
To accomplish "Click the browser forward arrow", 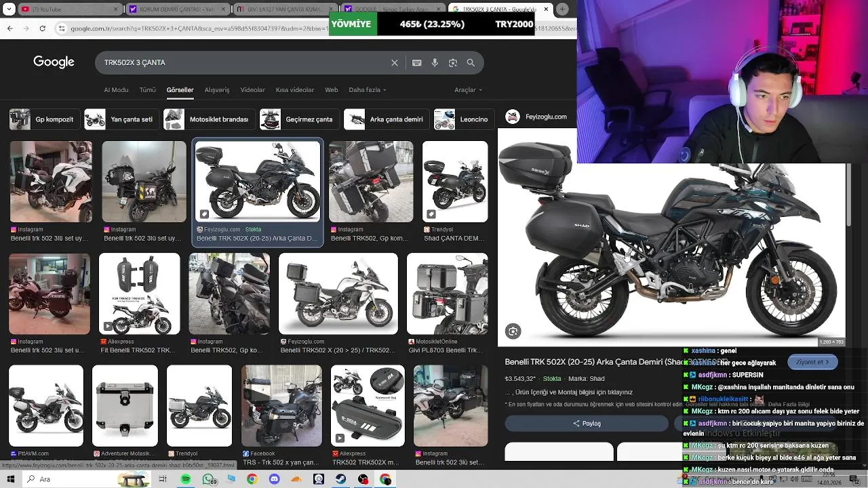I will tap(26, 28).
